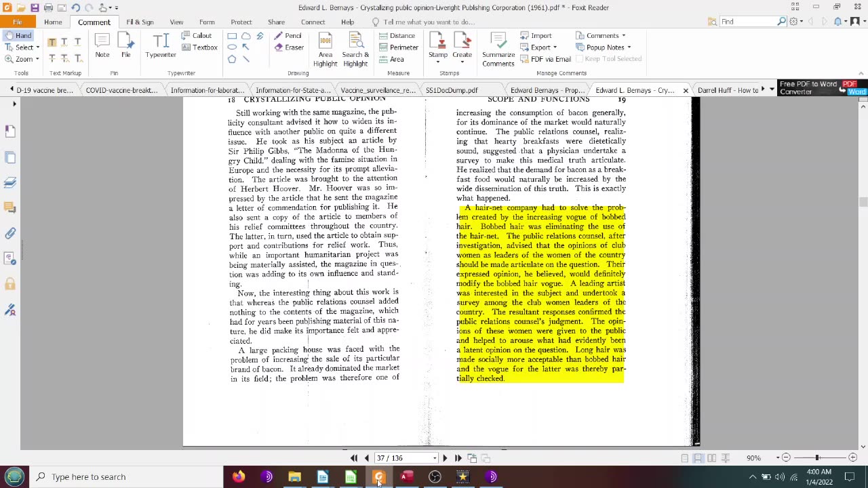Select the Distance measure tool
The image size is (868, 488).
397,35
